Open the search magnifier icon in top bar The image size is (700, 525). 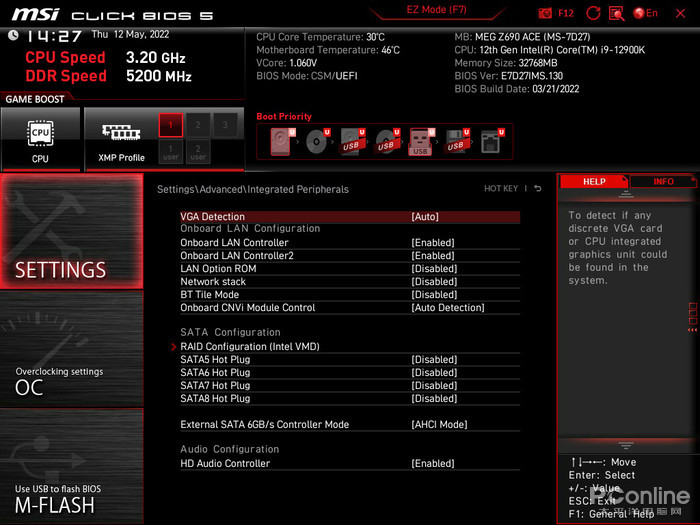point(617,13)
